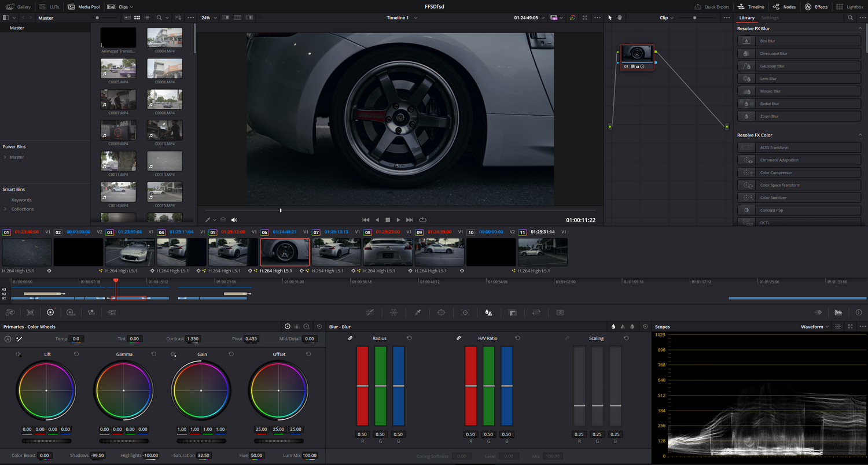Mute the viewer audio speaker icon

[x=234, y=220]
